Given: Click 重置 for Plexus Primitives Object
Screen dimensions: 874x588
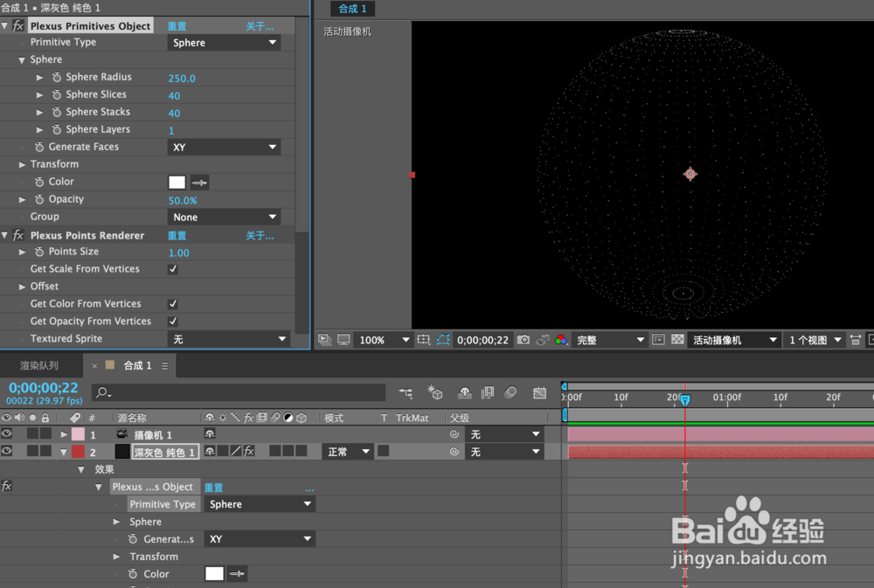Looking at the screenshot, I should 177,26.
